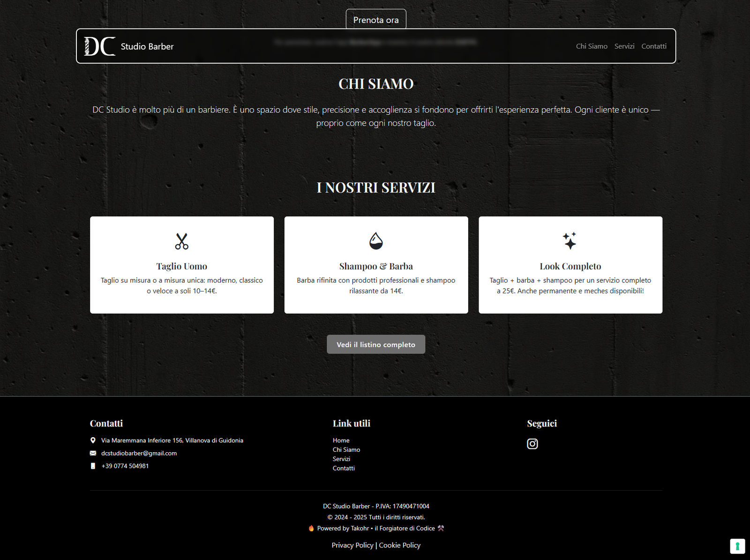Viewport: 750px width, 560px height.
Task: Click the envelope icon next to the email address
Action: pos(93,453)
